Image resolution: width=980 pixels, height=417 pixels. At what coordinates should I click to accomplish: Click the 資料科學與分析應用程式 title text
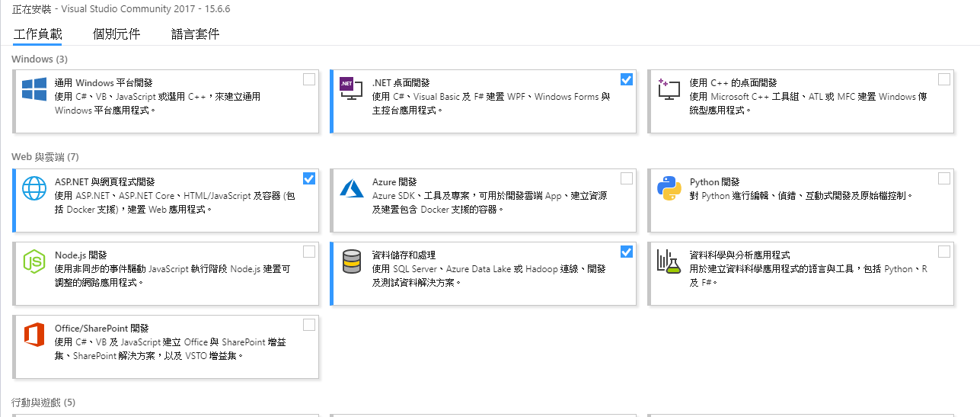click(x=739, y=255)
